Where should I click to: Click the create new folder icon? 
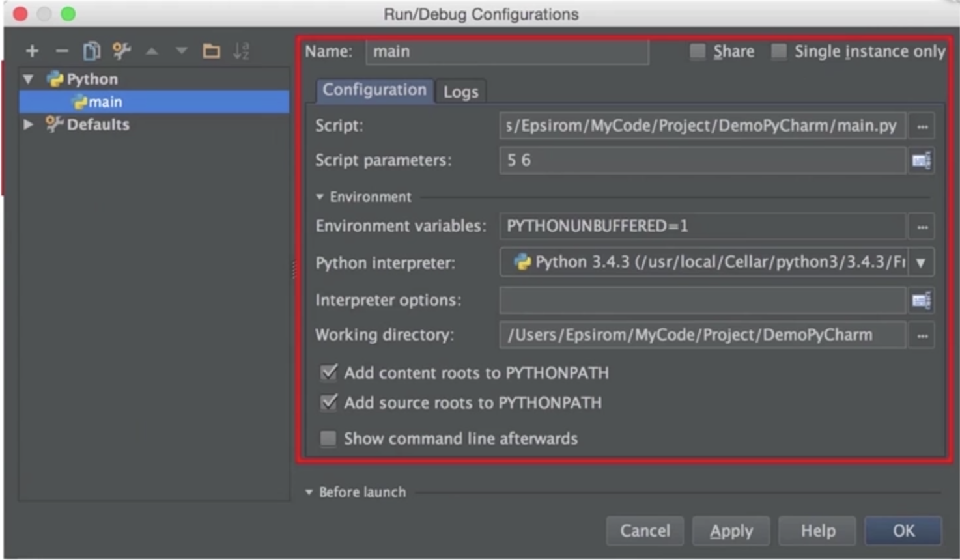[211, 51]
